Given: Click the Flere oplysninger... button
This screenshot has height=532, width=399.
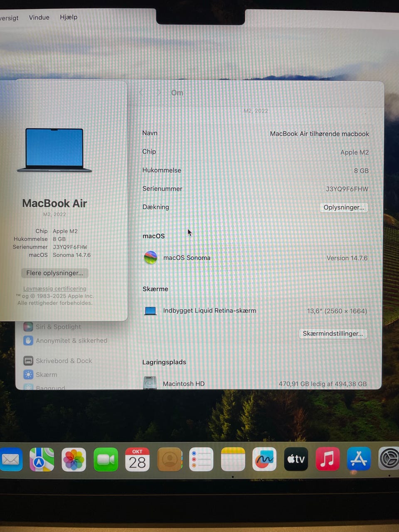Looking at the screenshot, I should [55, 273].
